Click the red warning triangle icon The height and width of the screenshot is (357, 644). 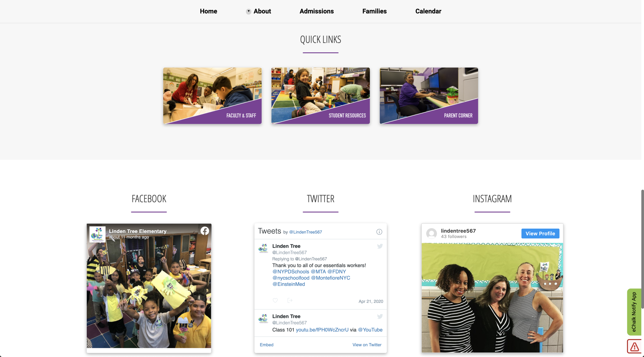(634, 347)
